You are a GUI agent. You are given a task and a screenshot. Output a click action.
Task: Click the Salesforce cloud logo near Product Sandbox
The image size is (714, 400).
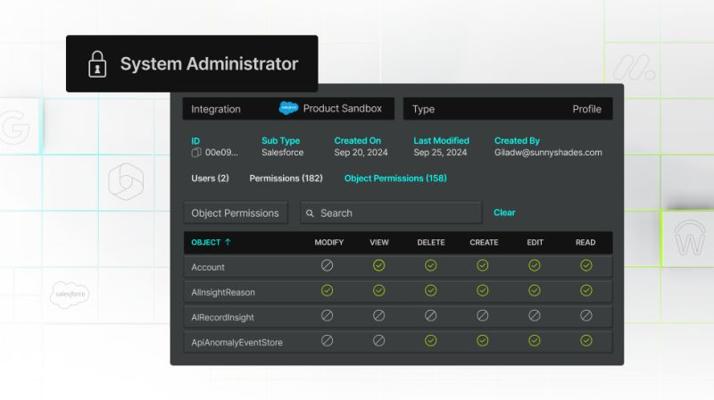[288, 108]
